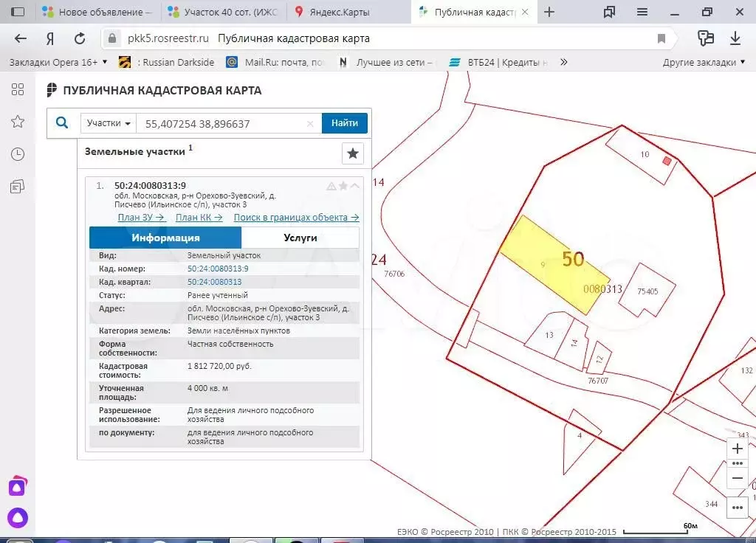Click the Земельные участки results header

[x=139, y=151]
